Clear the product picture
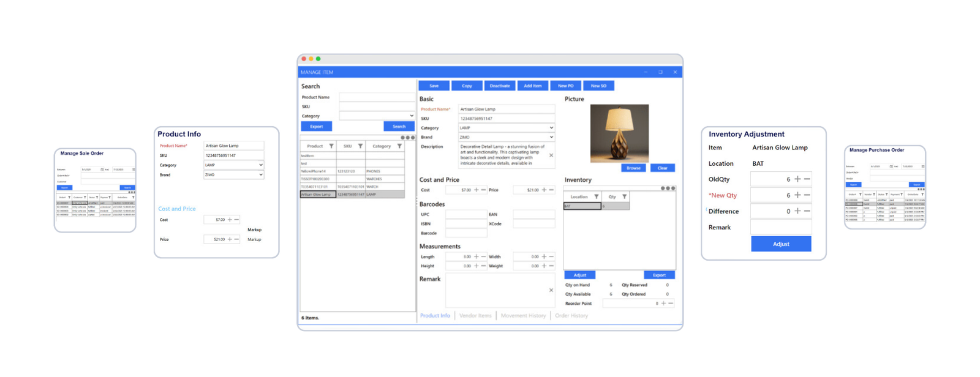This screenshot has width=980, height=377. pyautogui.click(x=662, y=168)
